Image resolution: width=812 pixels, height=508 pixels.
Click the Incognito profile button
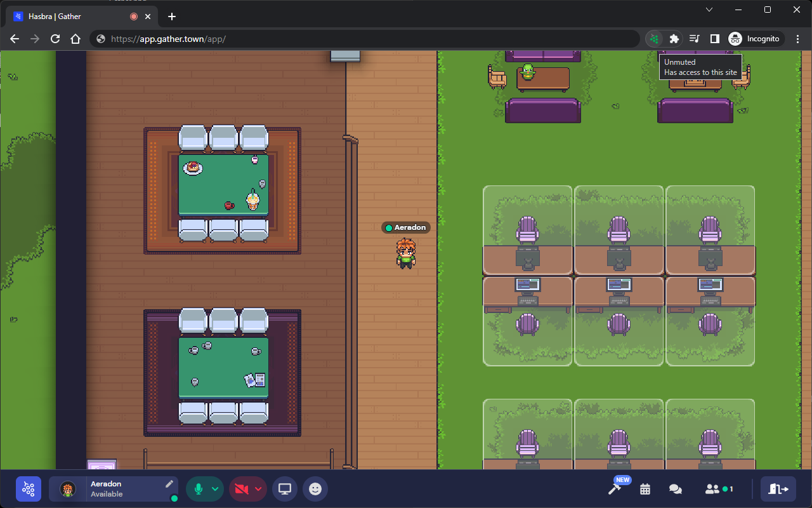point(754,39)
